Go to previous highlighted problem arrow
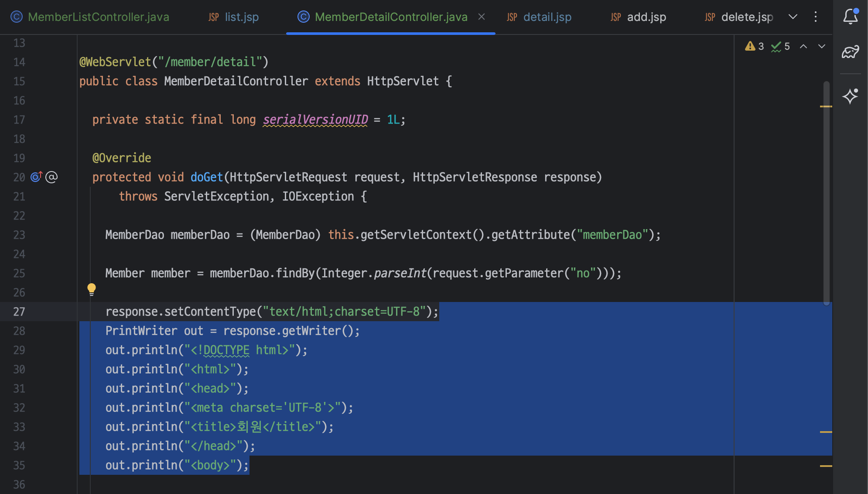The height and width of the screenshot is (494, 868). click(803, 46)
